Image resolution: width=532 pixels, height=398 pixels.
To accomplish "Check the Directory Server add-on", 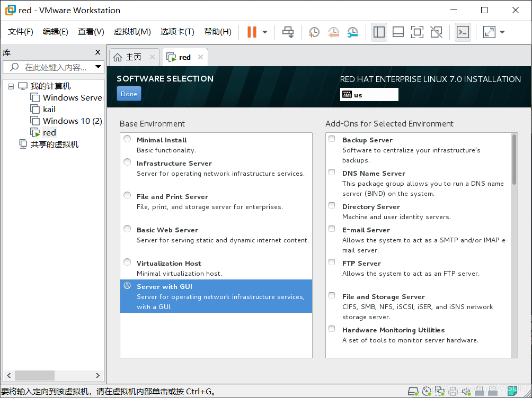I will tap(332, 205).
